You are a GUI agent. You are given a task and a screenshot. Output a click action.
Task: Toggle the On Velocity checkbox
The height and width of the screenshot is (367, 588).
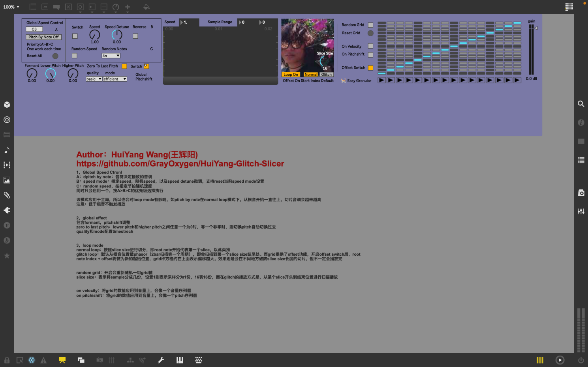(370, 46)
